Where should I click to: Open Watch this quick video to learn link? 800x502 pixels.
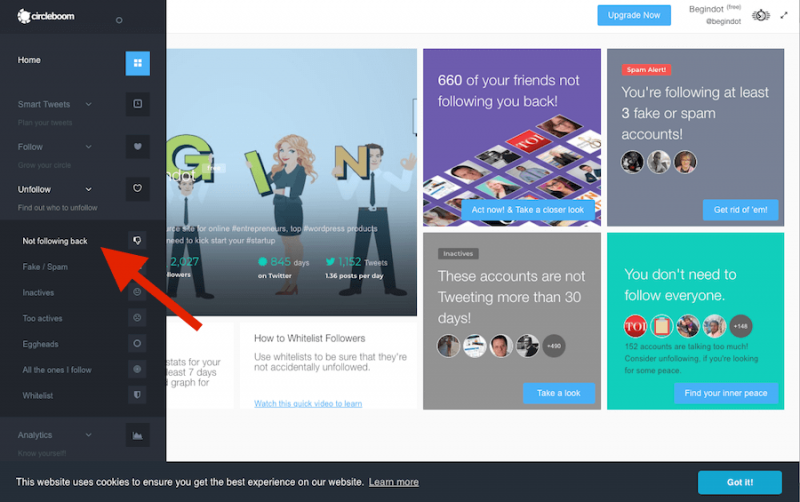coord(308,404)
